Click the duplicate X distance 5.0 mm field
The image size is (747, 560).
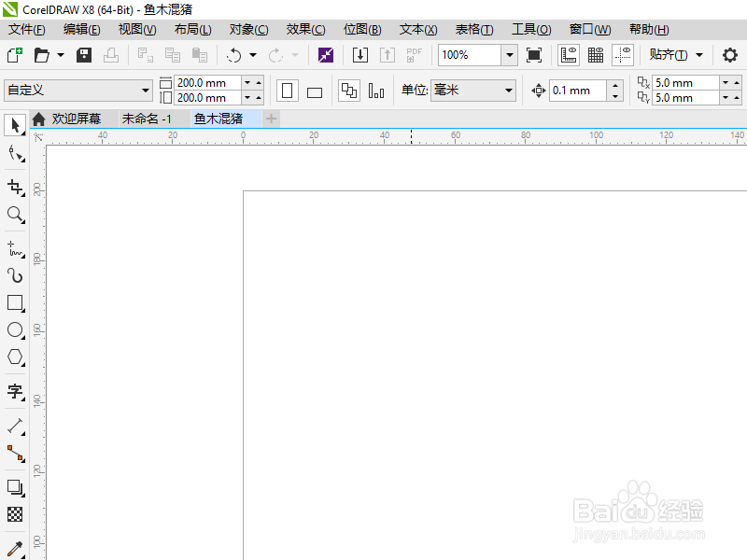684,83
